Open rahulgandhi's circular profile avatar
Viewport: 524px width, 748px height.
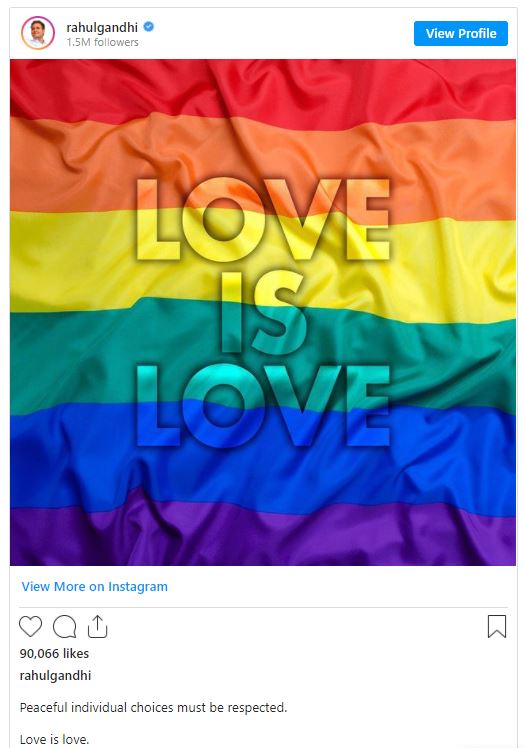pos(38,33)
